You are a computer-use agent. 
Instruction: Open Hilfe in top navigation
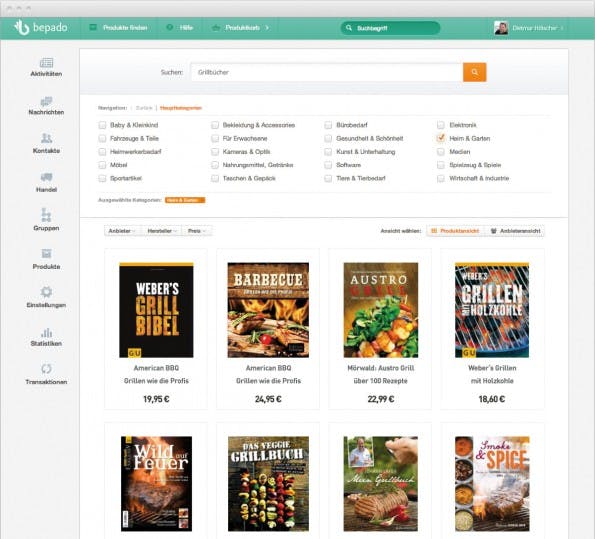click(x=186, y=28)
